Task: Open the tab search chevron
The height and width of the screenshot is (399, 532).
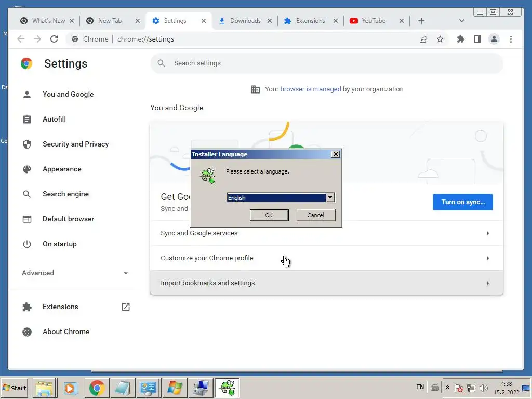Action: pyautogui.click(x=461, y=21)
